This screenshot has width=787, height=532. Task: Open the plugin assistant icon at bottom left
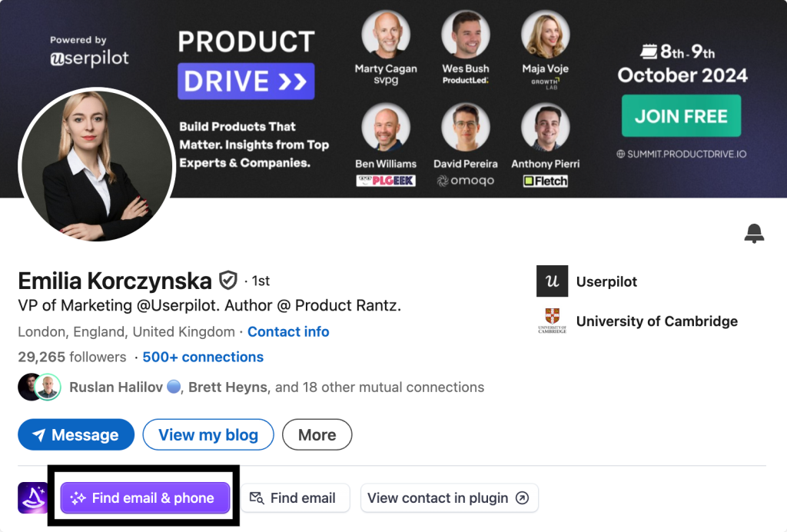(32, 498)
